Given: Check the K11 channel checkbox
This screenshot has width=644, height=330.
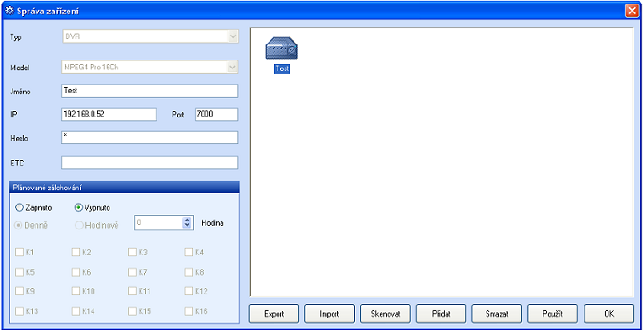Looking at the screenshot, I should (132, 291).
